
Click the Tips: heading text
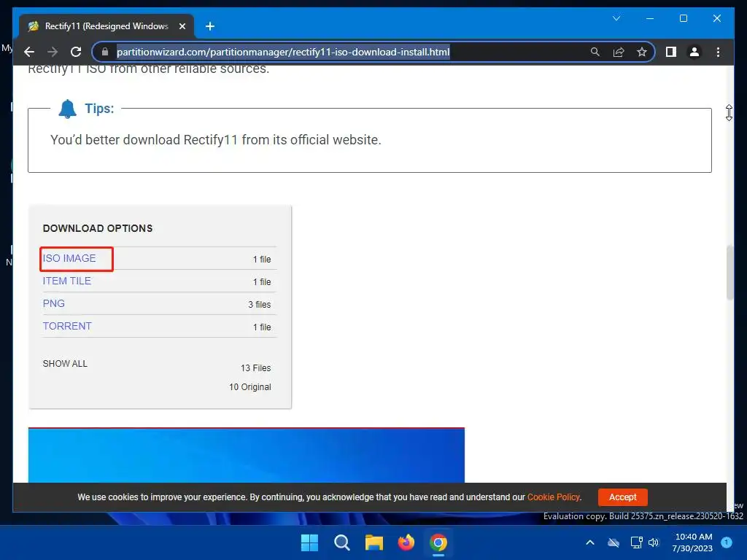[99, 109]
